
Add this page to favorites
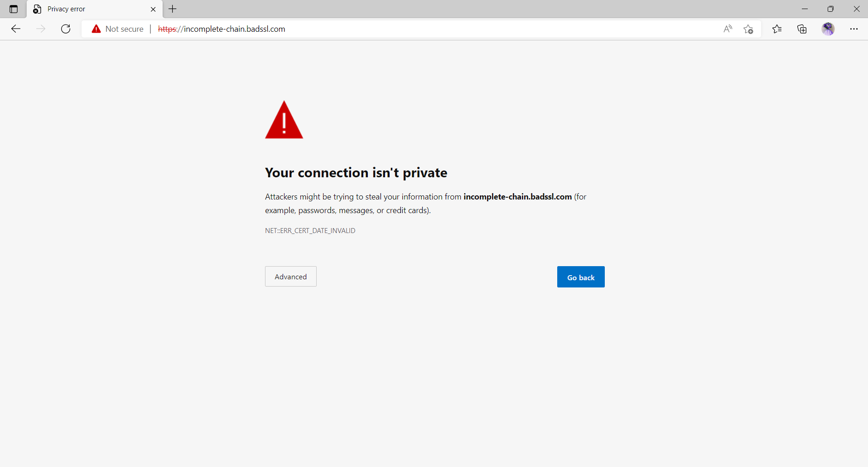pyautogui.click(x=748, y=29)
